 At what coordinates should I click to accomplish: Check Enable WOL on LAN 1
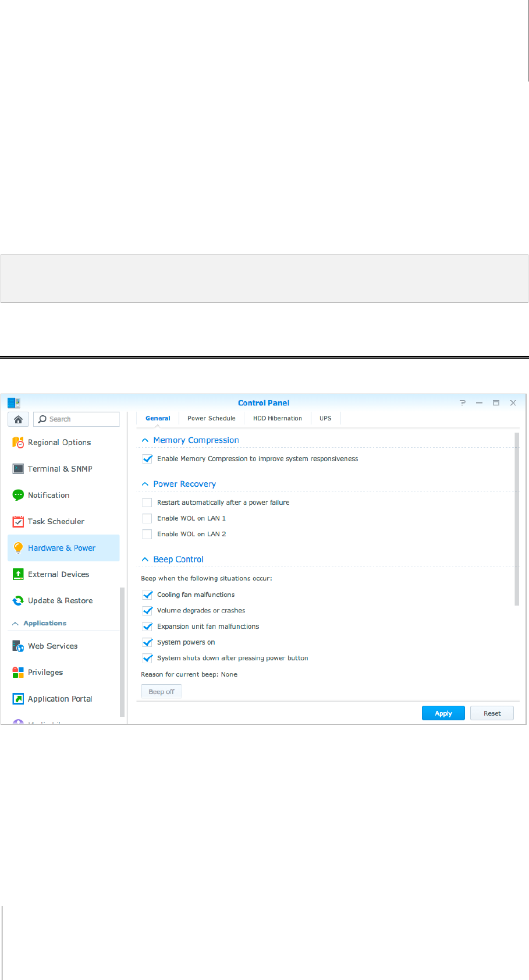coord(147,518)
